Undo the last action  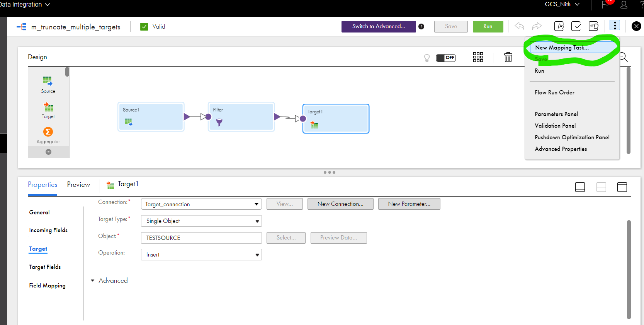519,26
